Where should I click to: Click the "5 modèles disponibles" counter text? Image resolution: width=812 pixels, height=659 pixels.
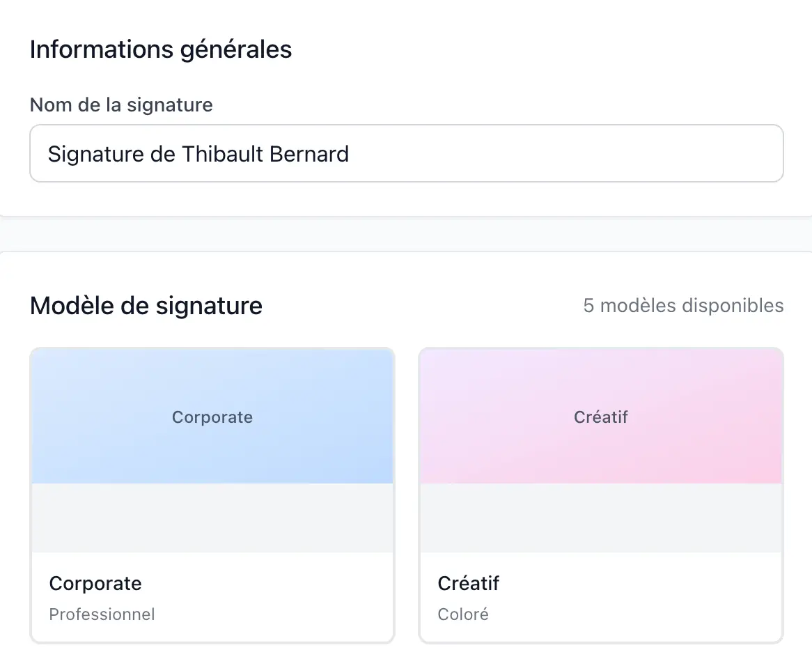683,306
